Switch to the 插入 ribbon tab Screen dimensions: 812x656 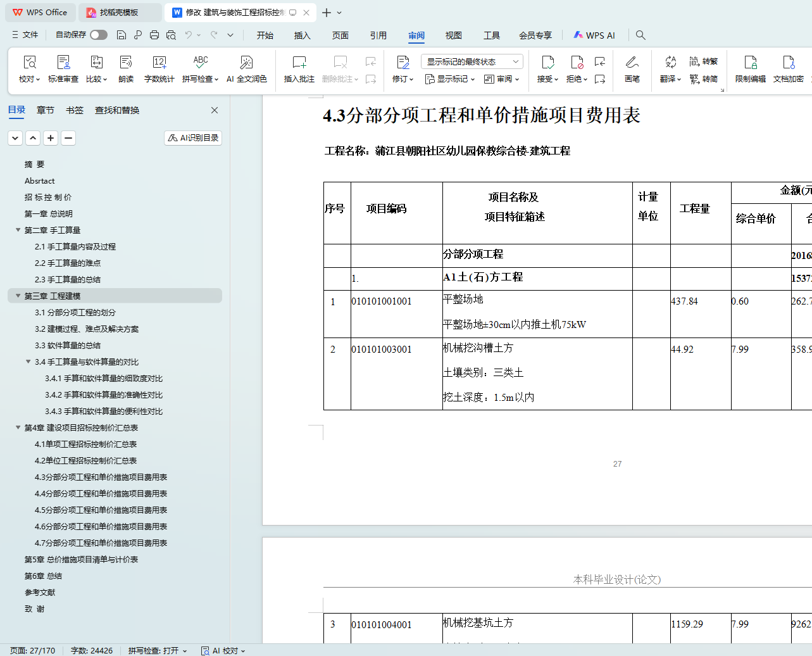click(303, 35)
